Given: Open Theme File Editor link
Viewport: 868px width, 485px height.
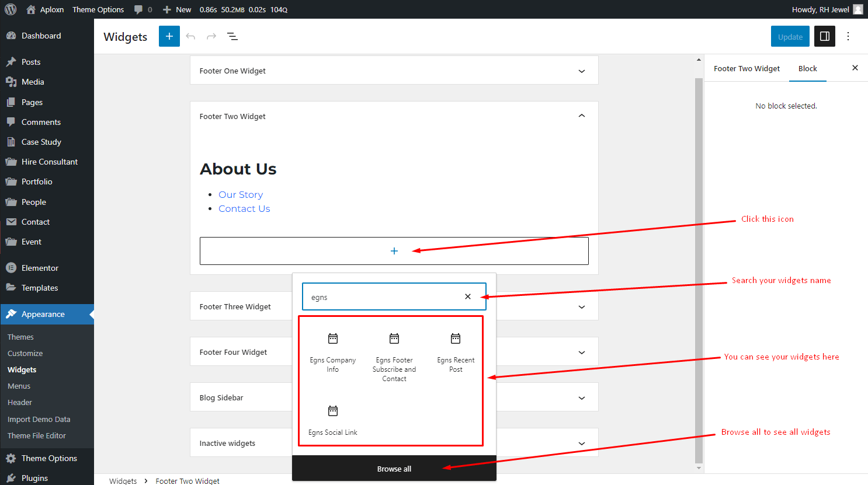Looking at the screenshot, I should (x=37, y=435).
